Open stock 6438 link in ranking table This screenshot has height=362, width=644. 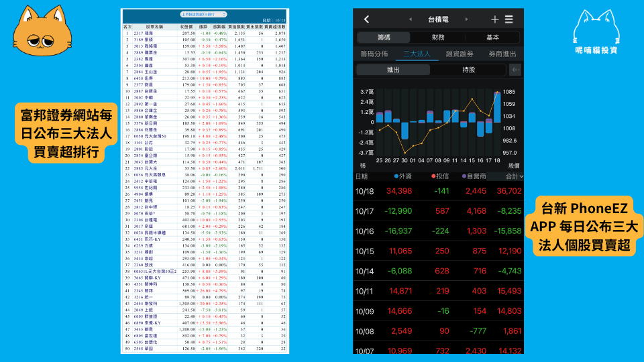coord(144,78)
